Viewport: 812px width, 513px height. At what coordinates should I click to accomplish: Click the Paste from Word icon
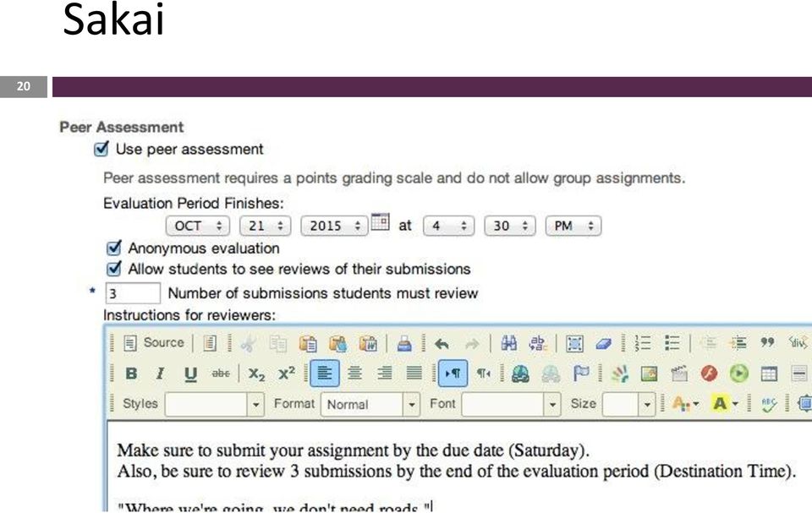(x=368, y=344)
